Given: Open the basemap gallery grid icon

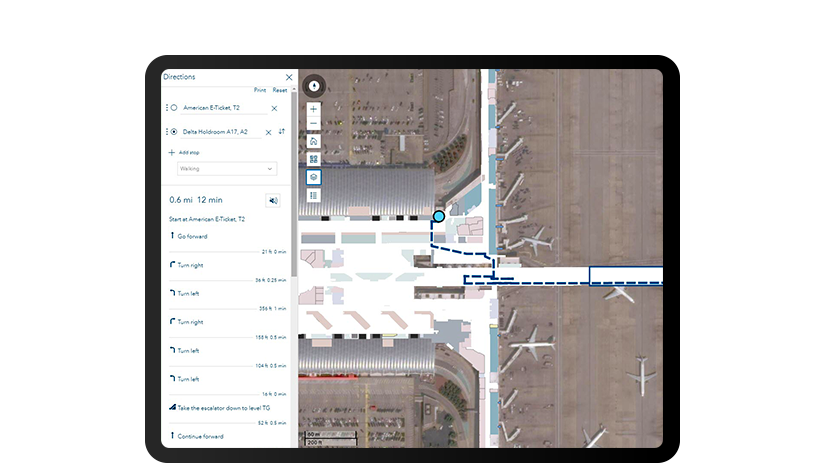Looking at the screenshot, I should [x=313, y=159].
